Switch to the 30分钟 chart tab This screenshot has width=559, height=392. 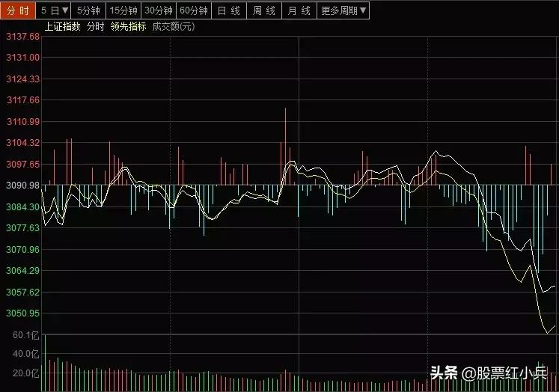[159, 10]
